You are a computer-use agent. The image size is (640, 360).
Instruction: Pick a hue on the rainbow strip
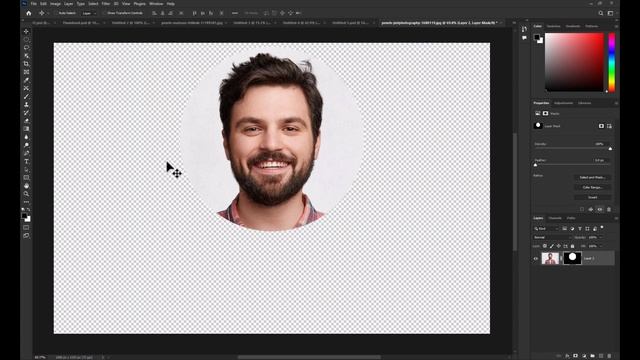tap(611, 62)
